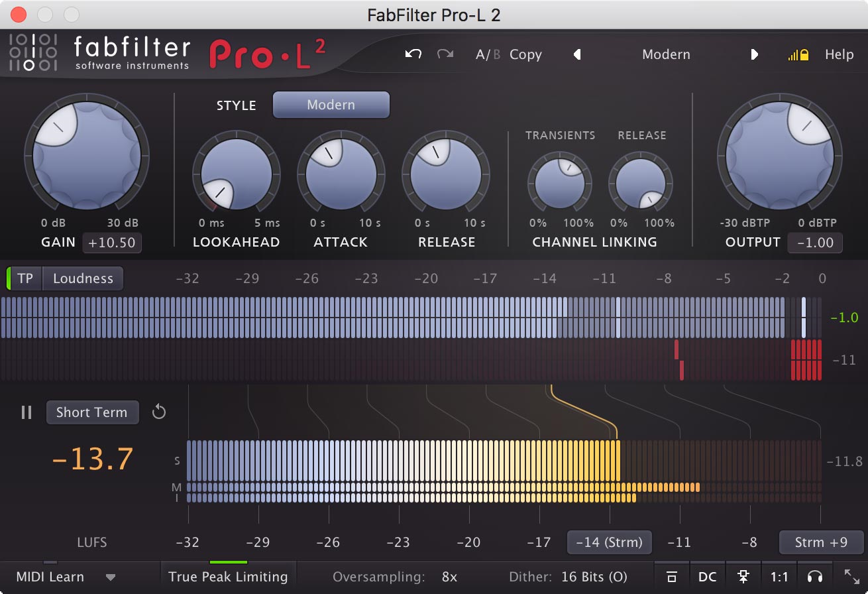Open the Oversampling 8x dropdown
The image size is (868, 594).
click(448, 576)
